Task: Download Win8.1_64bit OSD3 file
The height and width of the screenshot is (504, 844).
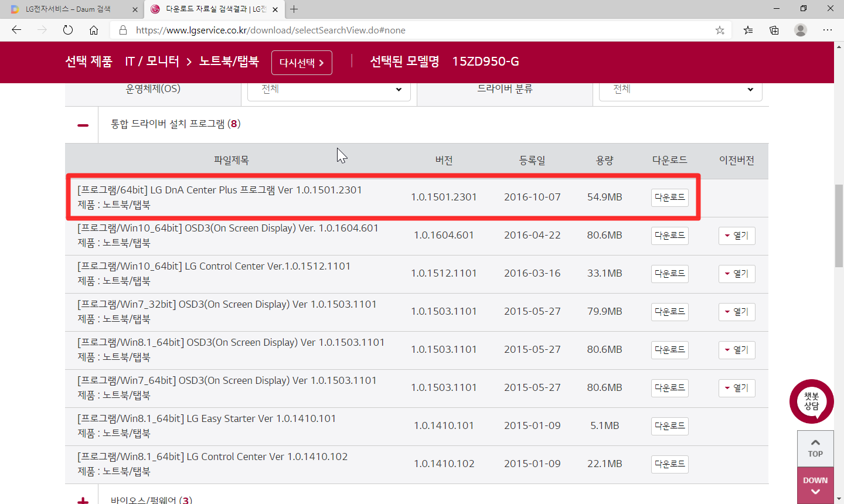Action: click(x=669, y=350)
